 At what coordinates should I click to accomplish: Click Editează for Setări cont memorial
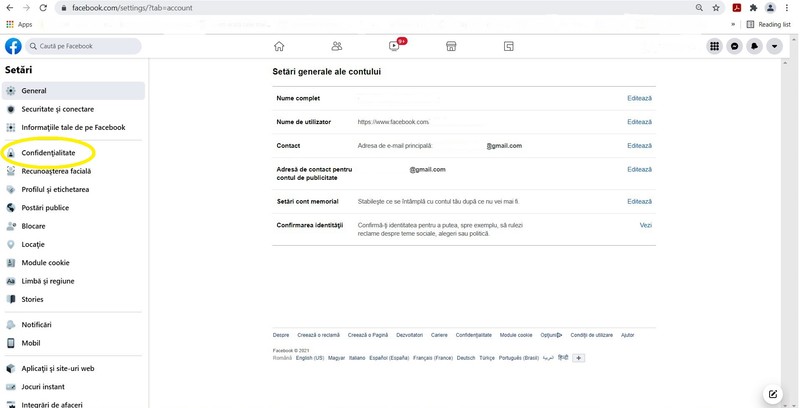(639, 201)
